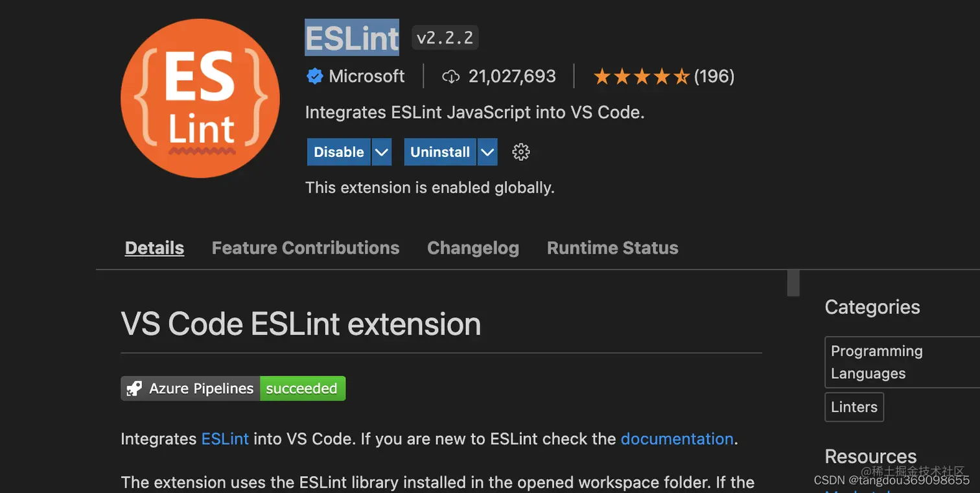This screenshot has width=980, height=493.
Task: Click the 21,027,693 install count
Action: coord(512,77)
